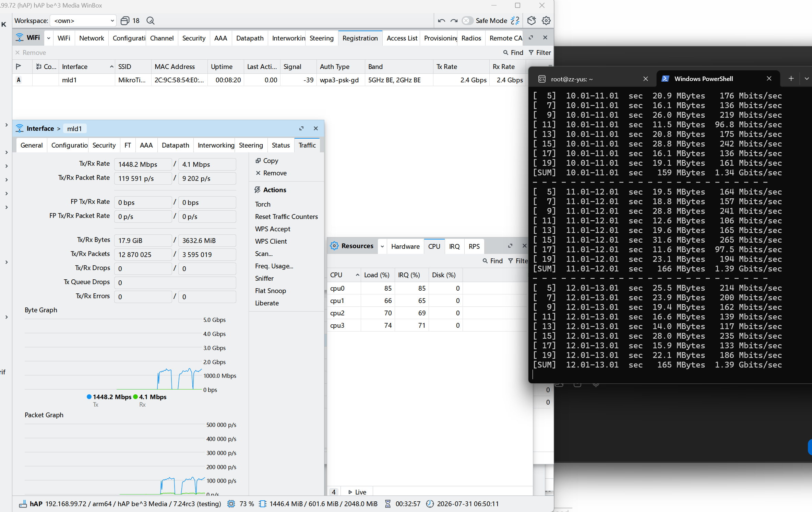This screenshot has height=512, width=812.
Task: Click the Tx Rate field showing 1448.2 Mbps
Action: pos(143,164)
